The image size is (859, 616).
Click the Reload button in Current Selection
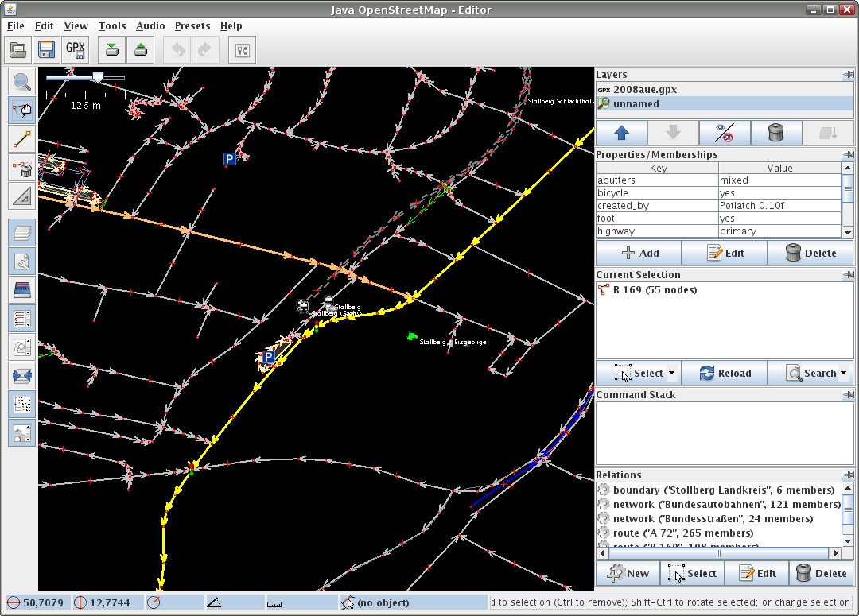coord(725,373)
